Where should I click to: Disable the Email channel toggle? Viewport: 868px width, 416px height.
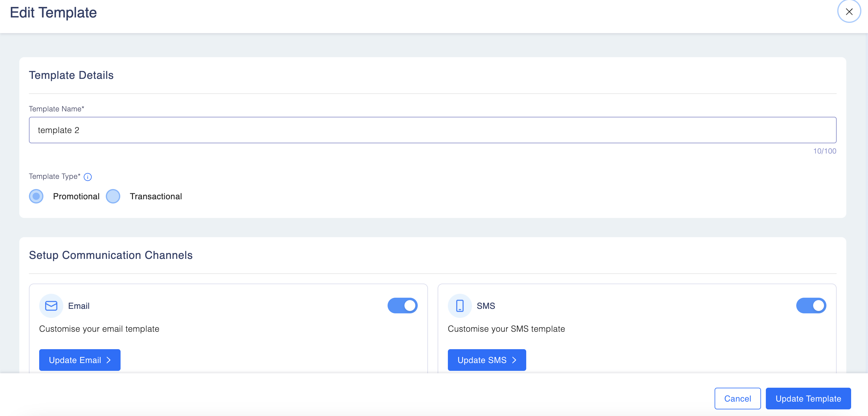pyautogui.click(x=402, y=306)
